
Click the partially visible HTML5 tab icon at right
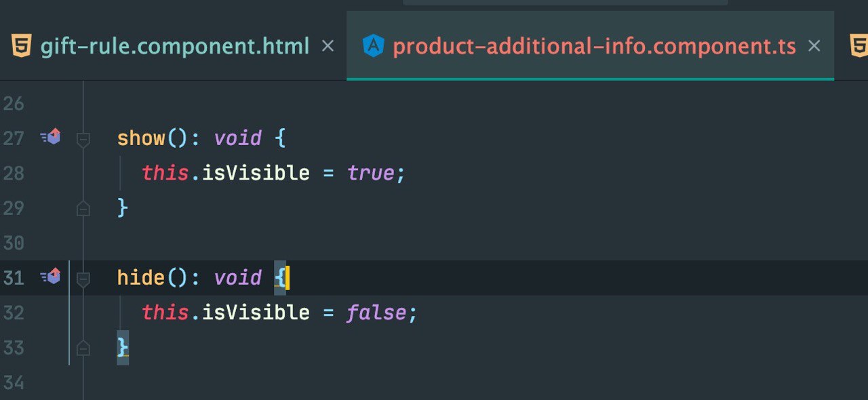[x=859, y=46]
